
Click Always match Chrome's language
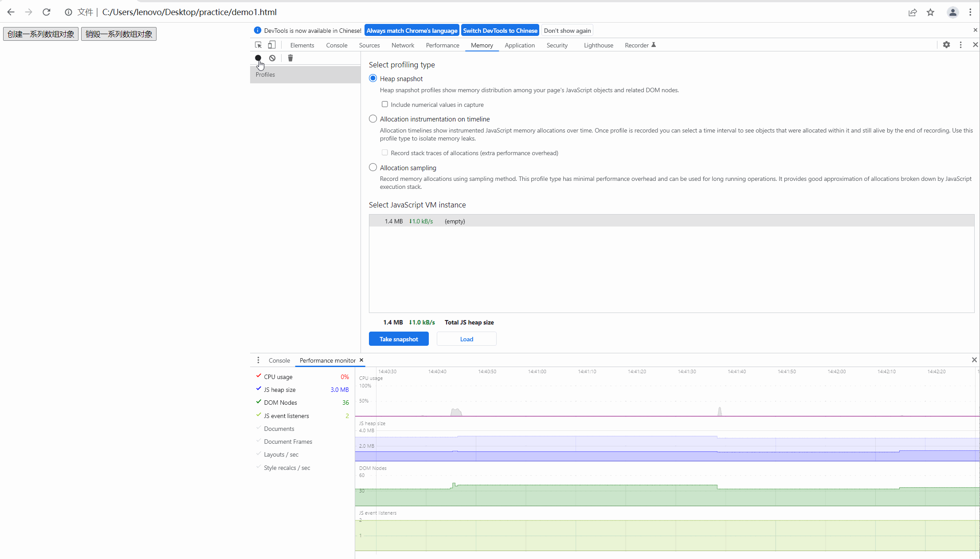(412, 31)
